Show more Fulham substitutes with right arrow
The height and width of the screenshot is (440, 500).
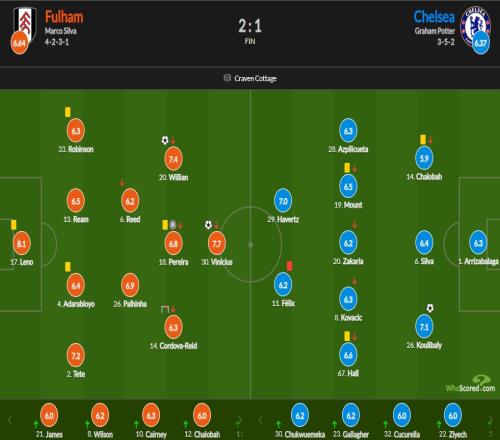pos(239,420)
